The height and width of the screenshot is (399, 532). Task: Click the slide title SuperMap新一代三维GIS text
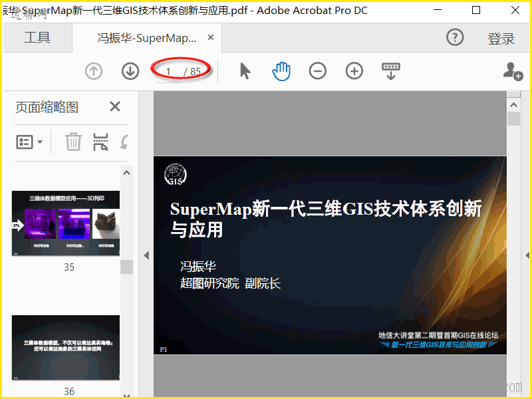coord(326,219)
